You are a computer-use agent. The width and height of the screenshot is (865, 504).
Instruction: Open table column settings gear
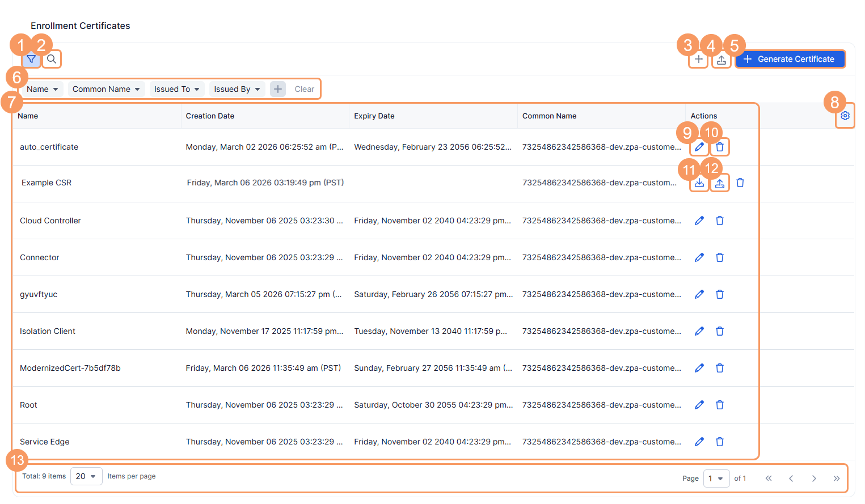[845, 116]
